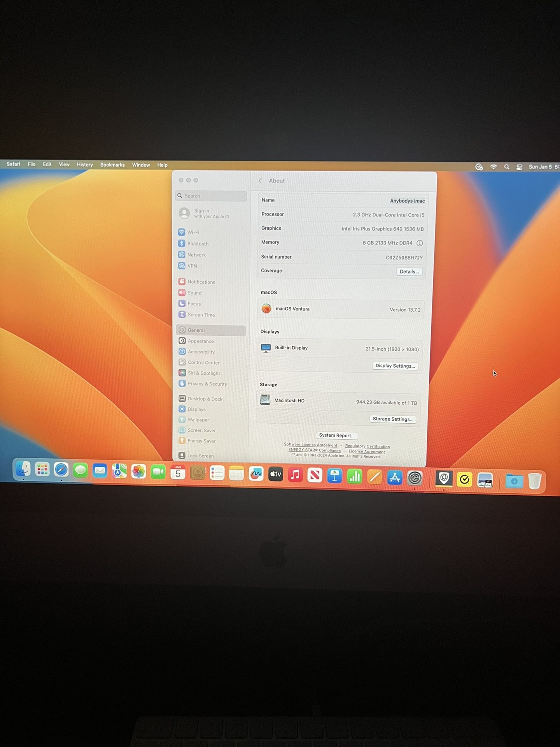Open Numbers app in the Dock

(x=355, y=476)
